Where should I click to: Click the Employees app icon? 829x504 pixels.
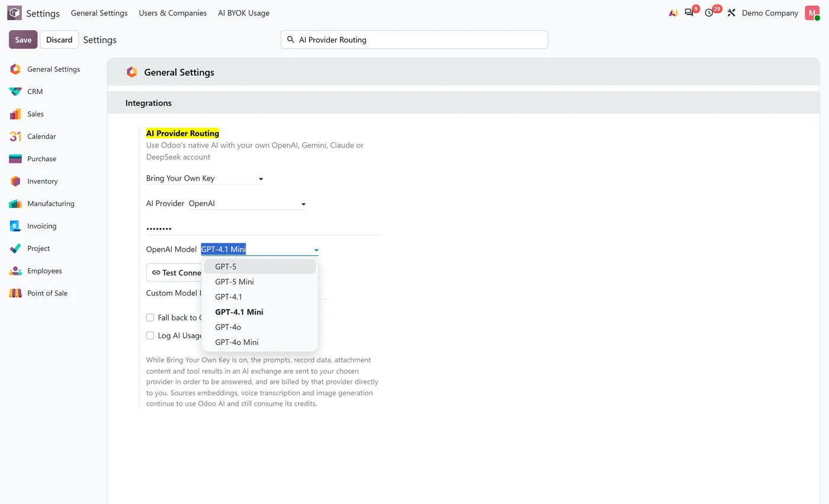[15, 271]
